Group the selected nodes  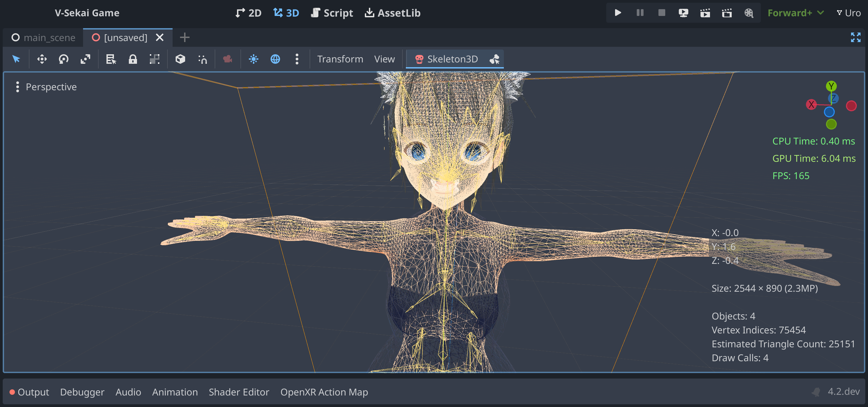pyautogui.click(x=155, y=59)
